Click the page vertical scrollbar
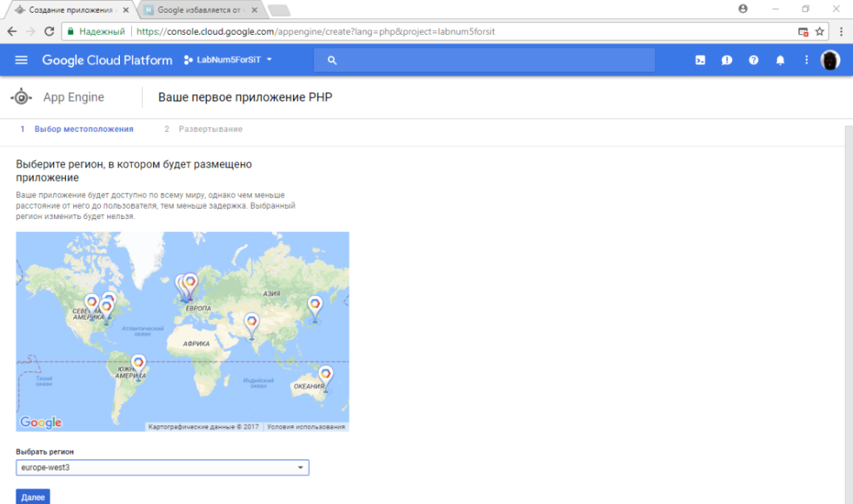Viewport: 853px width, 504px height. pyautogui.click(x=849, y=315)
